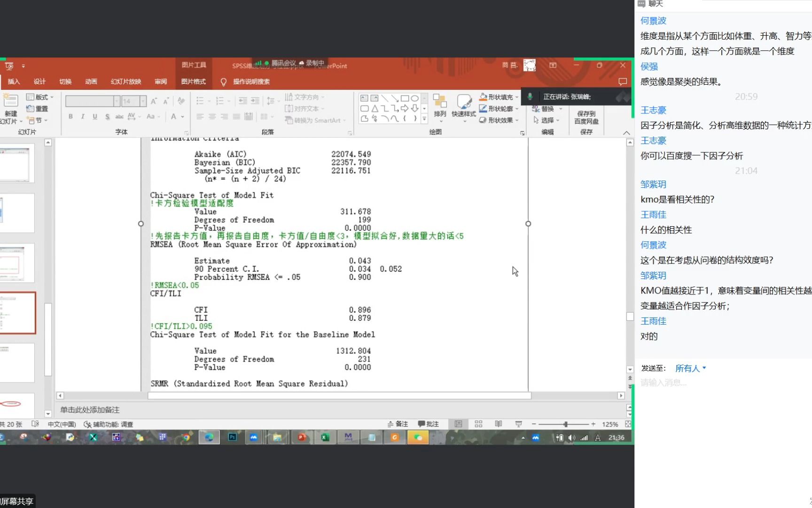
Task: Open the Slide Show (幻灯片放映) ribbon tab
Action: click(126, 81)
